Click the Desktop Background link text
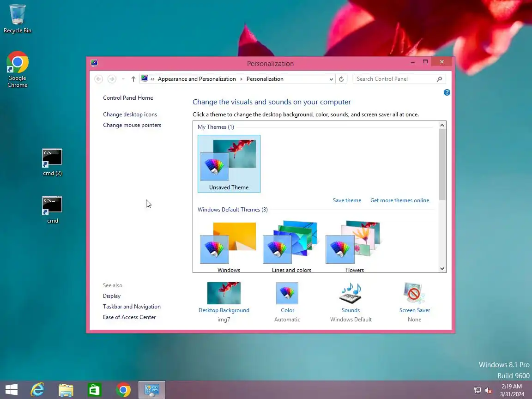The height and width of the screenshot is (399, 532). click(x=224, y=310)
